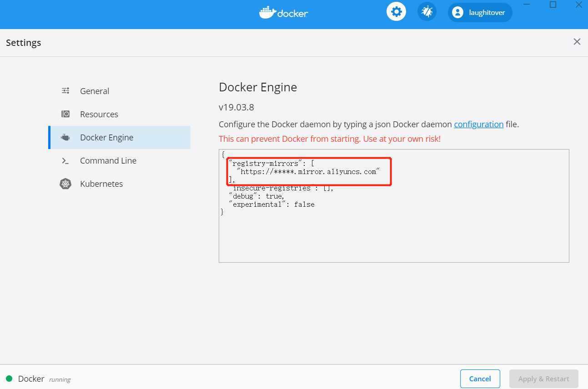Click the Cancel button

click(x=480, y=379)
